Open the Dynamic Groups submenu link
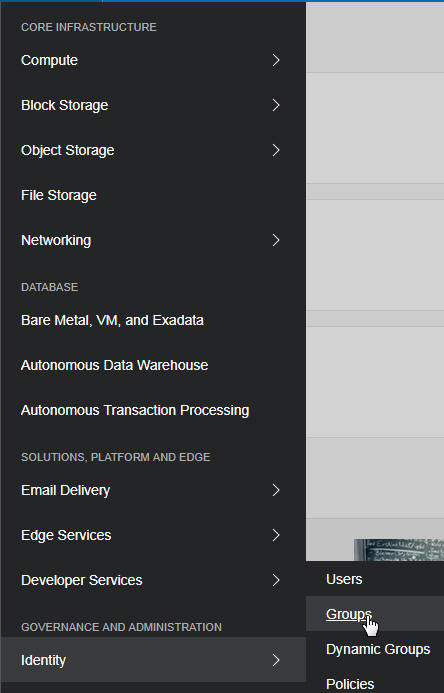Image resolution: width=444 pixels, height=693 pixels. coord(378,649)
